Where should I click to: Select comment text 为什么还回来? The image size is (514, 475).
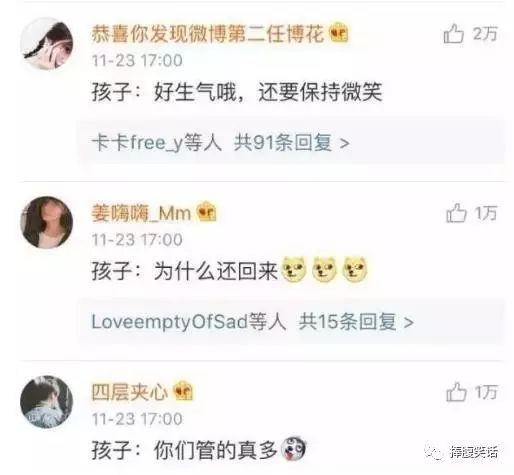(x=216, y=271)
